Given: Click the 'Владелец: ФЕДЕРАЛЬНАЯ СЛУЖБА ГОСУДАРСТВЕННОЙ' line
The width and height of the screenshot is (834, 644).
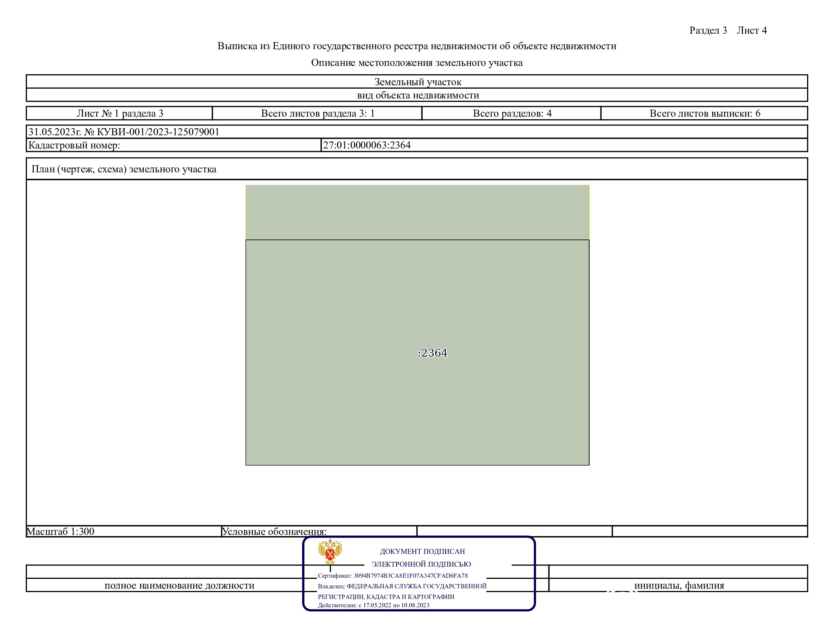Looking at the screenshot, I should point(402,586).
